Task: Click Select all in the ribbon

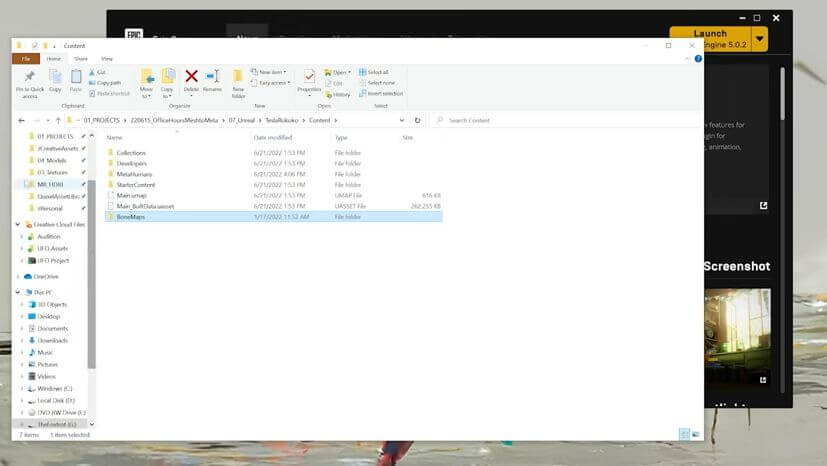Action: point(374,72)
